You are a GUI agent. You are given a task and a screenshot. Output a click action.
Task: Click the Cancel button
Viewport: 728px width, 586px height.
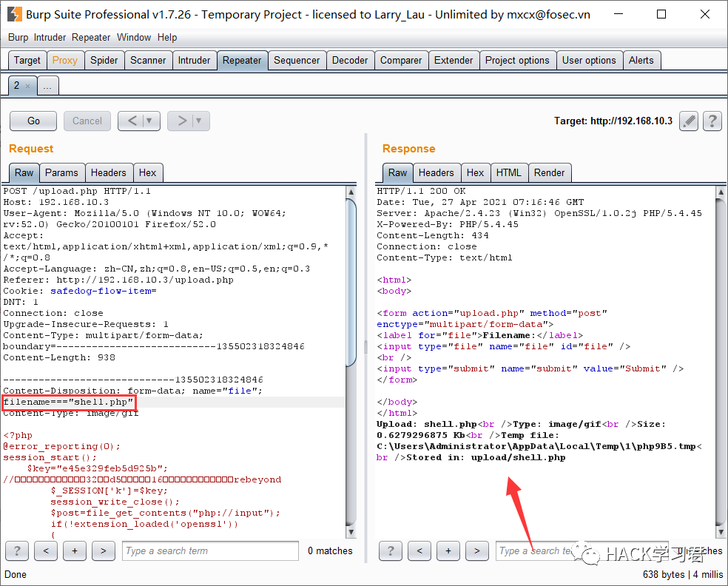click(x=87, y=121)
